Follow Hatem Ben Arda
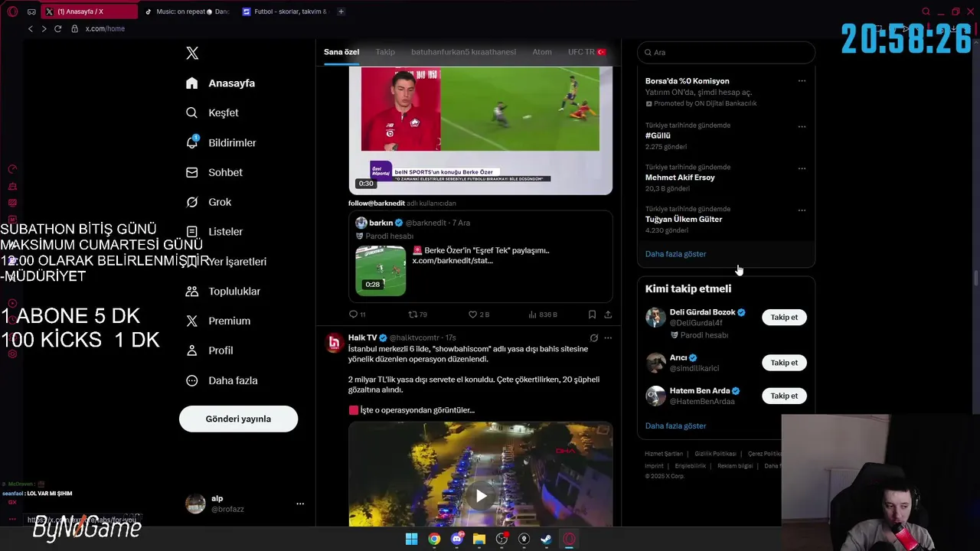Screen dimensions: 980x551 pos(784,396)
